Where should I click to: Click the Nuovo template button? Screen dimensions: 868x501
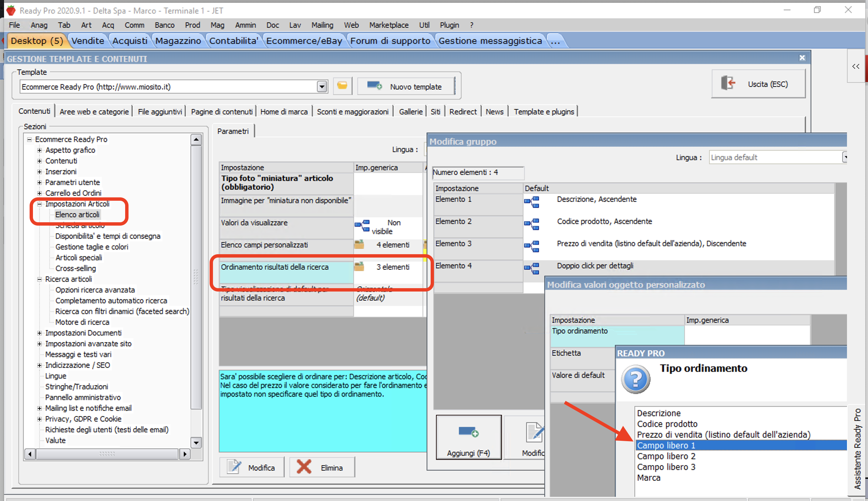pyautogui.click(x=406, y=86)
